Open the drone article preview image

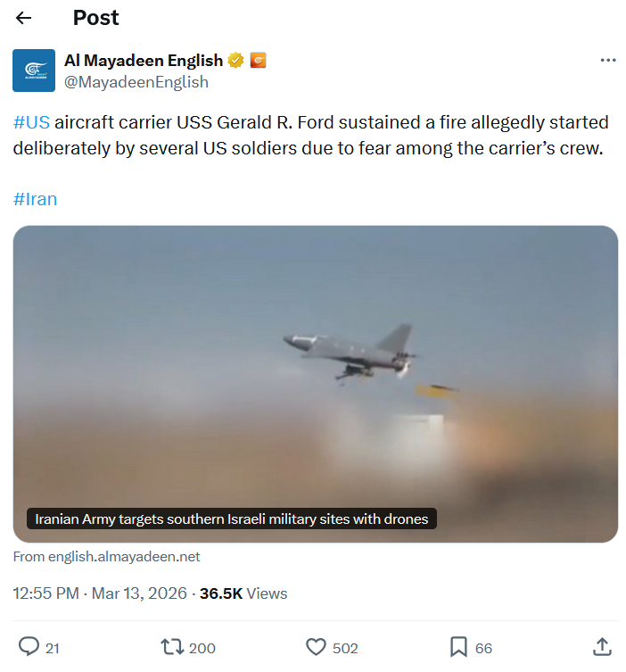click(x=316, y=384)
